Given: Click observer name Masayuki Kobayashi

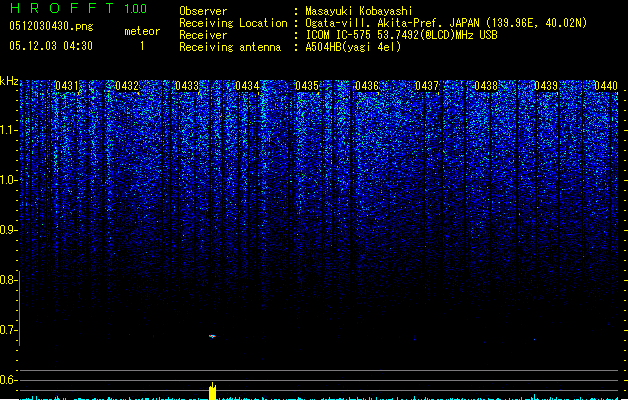Looking at the screenshot, I should [359, 11].
